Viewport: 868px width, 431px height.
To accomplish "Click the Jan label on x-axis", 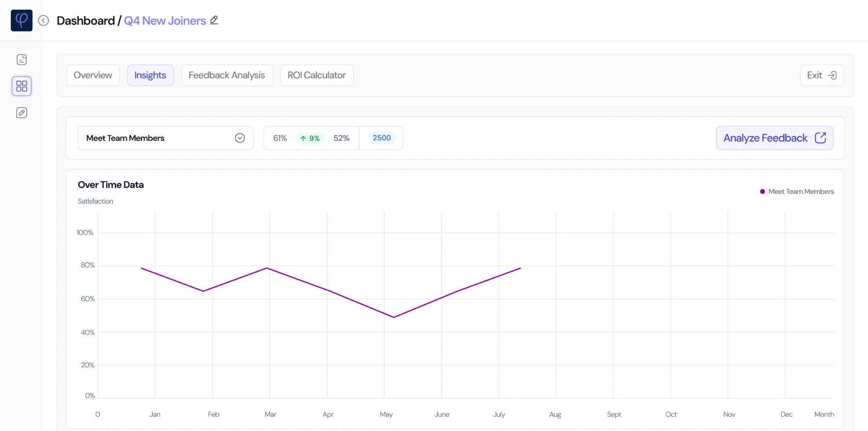I will pos(155,414).
